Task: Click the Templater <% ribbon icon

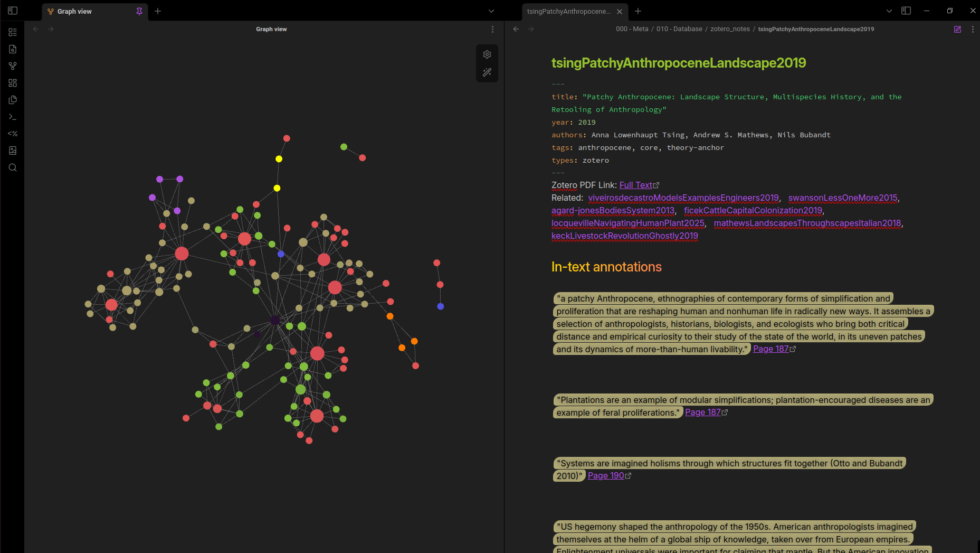Action: (x=13, y=134)
